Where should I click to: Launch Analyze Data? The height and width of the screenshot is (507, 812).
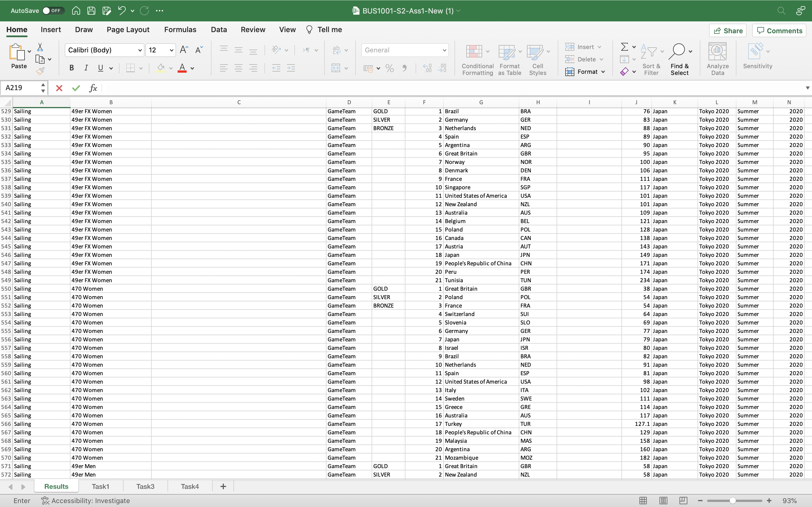pos(717,57)
